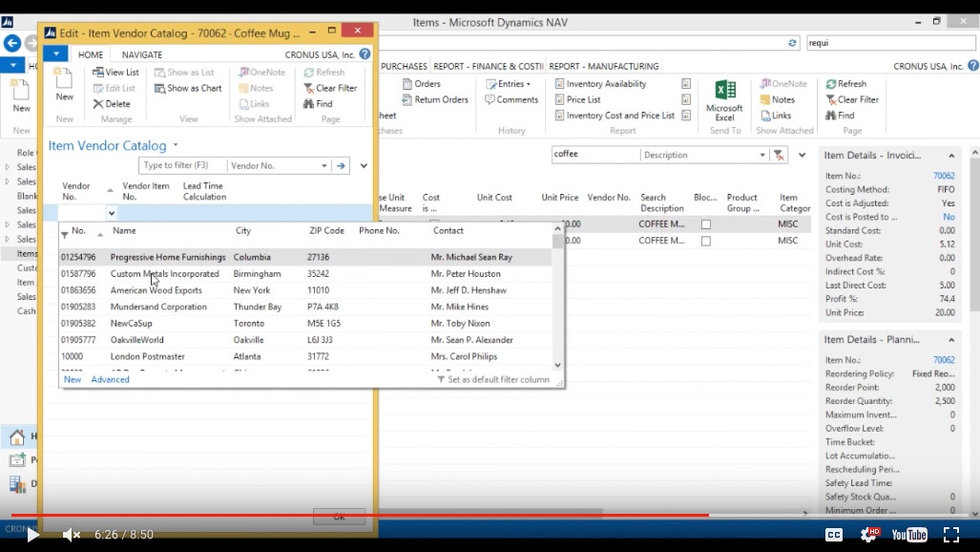Delete the selected Item Vendor Catalog line
The width and height of the screenshot is (980, 552).
coord(112,104)
